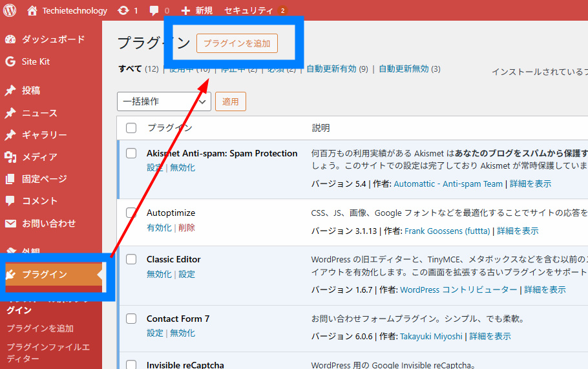Click the プラグイン column header
This screenshot has width=588, height=369.
click(x=170, y=128)
